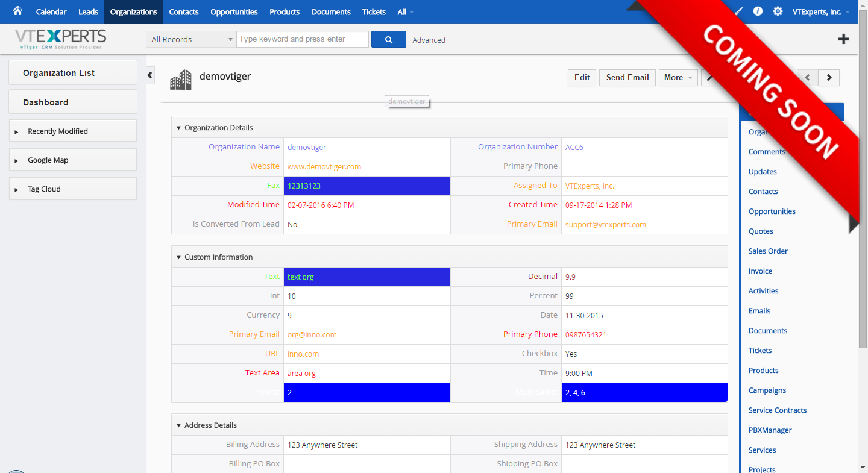Open Organization List in sidebar
The image size is (868, 473).
tap(73, 72)
